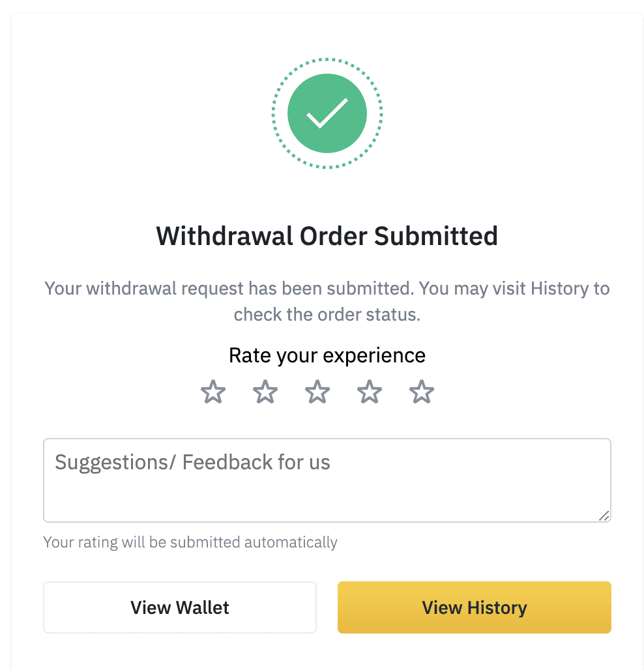Click the 'Suggestions/ Feedback for us' placeholder text
644x670 pixels.
[x=192, y=462]
